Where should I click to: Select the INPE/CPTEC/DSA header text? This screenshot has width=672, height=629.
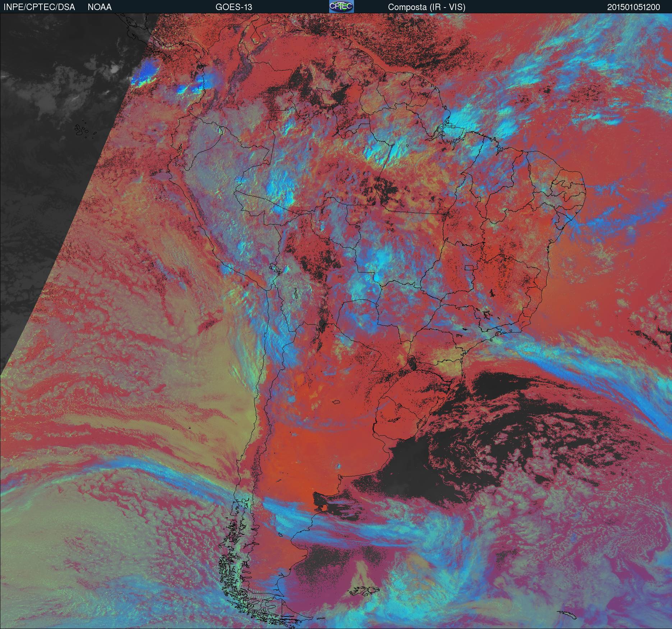coord(39,7)
